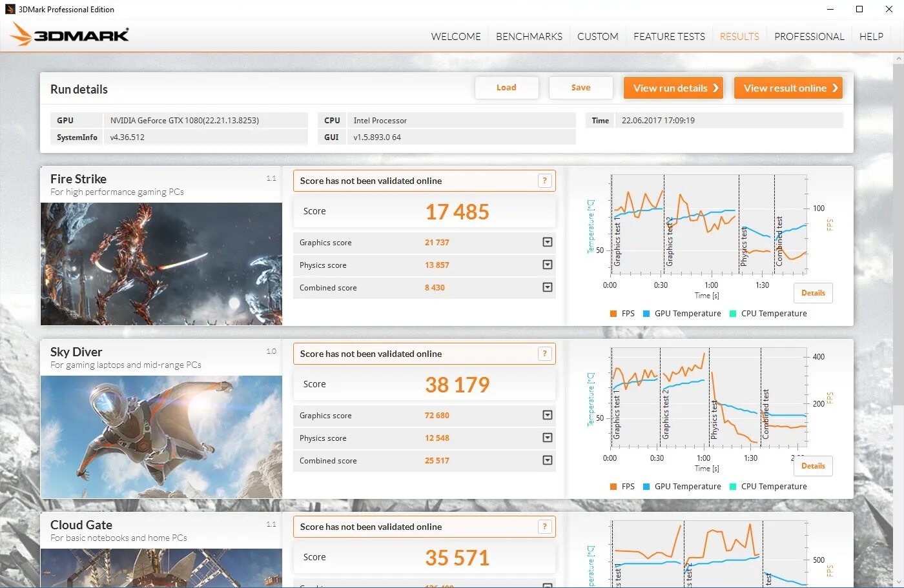Expand Fire Strike Graphics score details
Screen dimensions: 904x588
[548, 242]
